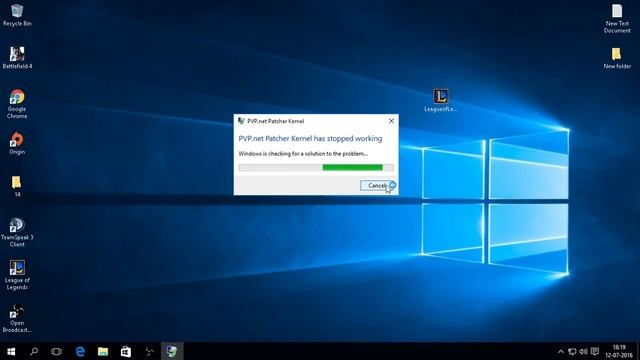Select the Google Chrome desktop shortcut
The image size is (640, 360).
17,104
